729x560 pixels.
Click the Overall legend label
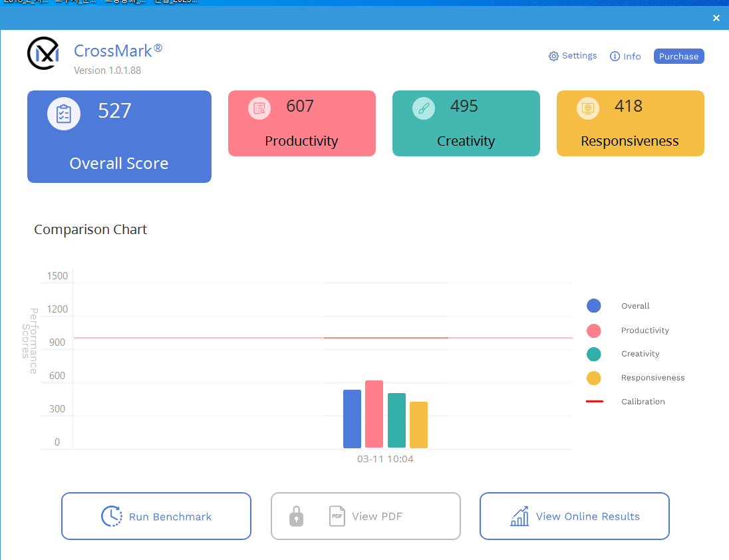(635, 306)
